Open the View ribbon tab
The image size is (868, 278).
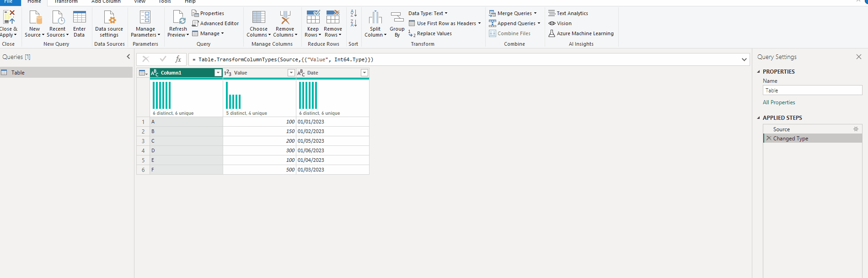click(x=139, y=2)
